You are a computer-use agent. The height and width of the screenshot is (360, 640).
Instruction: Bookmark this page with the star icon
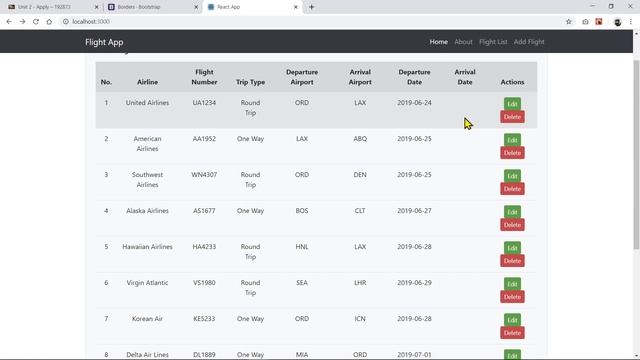[x=569, y=22]
